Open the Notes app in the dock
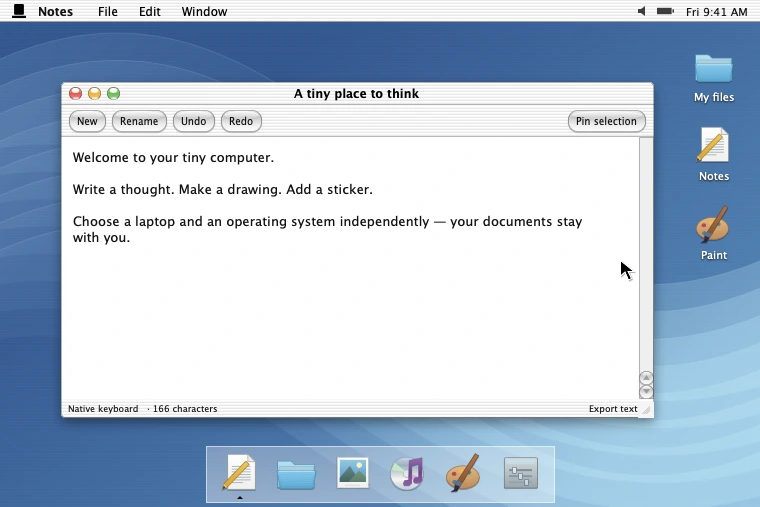Image resolution: width=760 pixels, height=507 pixels. [239, 473]
